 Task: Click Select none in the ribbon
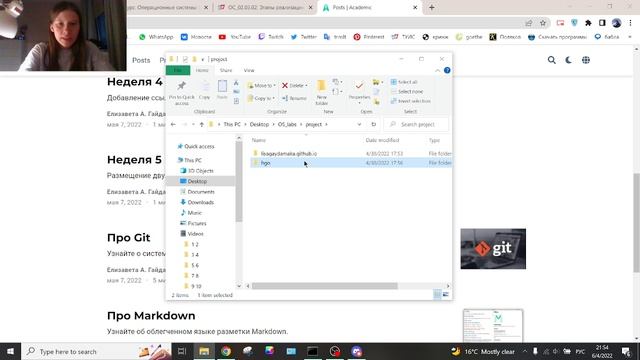(407, 91)
